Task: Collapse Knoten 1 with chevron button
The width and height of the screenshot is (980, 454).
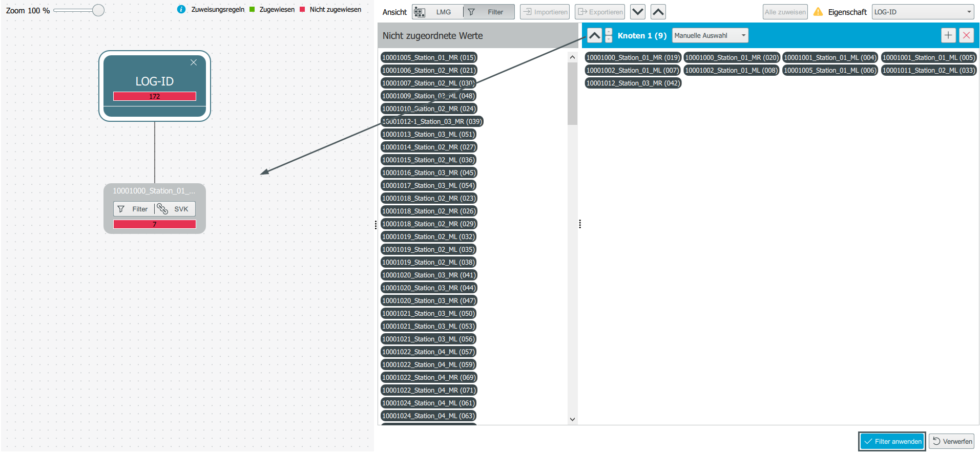Action: pos(594,35)
